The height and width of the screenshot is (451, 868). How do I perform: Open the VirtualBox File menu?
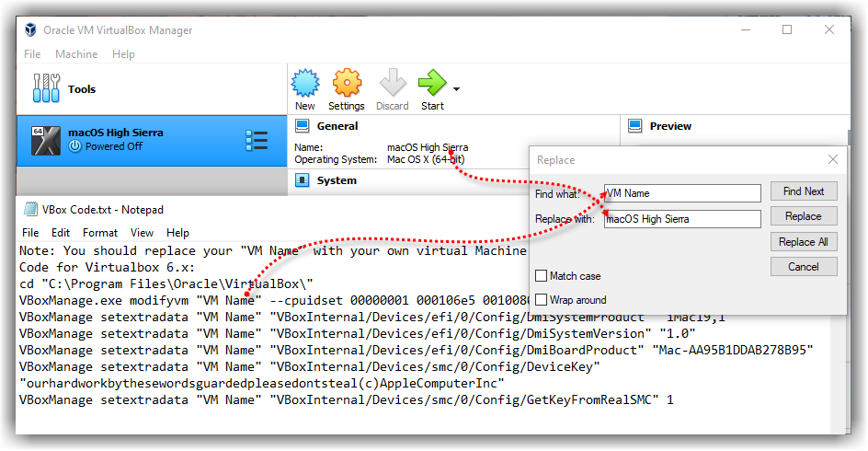click(x=32, y=53)
